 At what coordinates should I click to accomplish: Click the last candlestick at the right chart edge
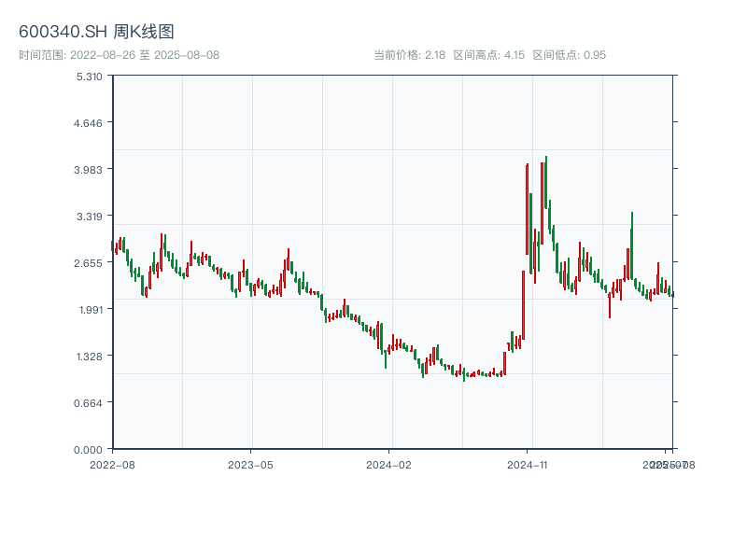pyautogui.click(x=673, y=295)
